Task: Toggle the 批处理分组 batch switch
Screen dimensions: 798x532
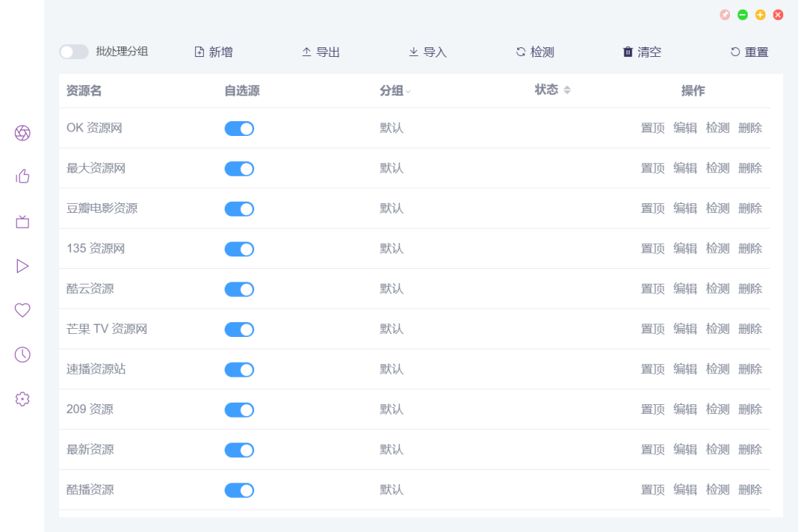Action: [74, 52]
